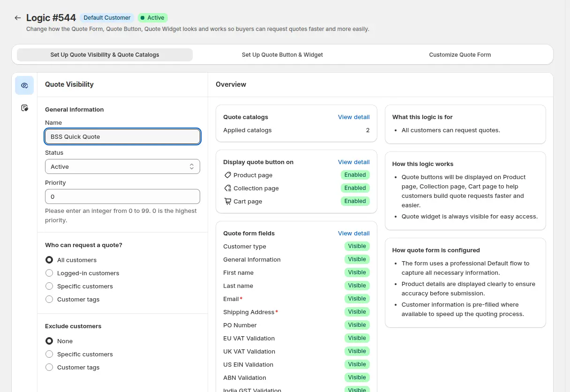Click the Visible badge for UK VAT Validation
This screenshot has height=392, width=570.
357,351
